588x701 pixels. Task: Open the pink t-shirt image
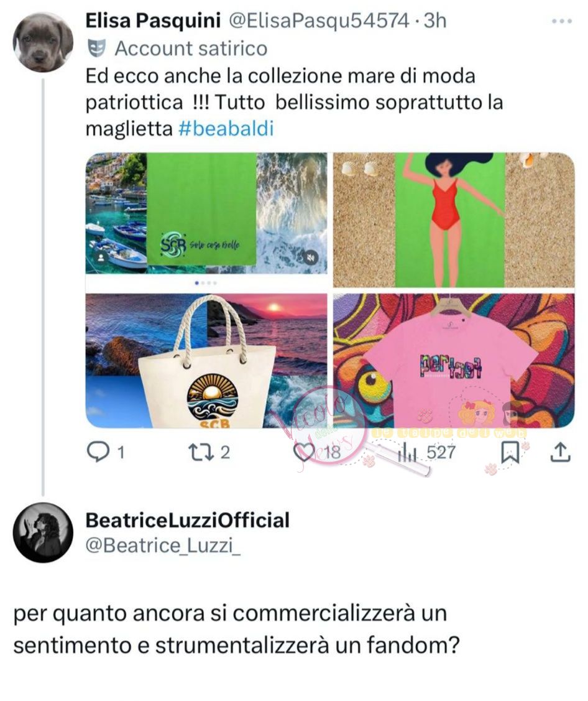(454, 360)
